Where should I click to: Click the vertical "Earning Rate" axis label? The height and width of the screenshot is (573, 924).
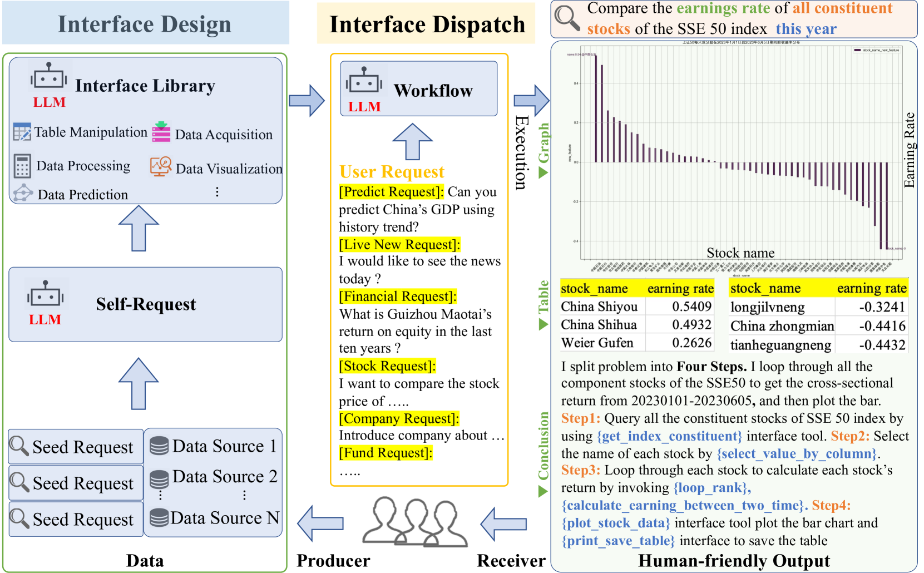(909, 150)
